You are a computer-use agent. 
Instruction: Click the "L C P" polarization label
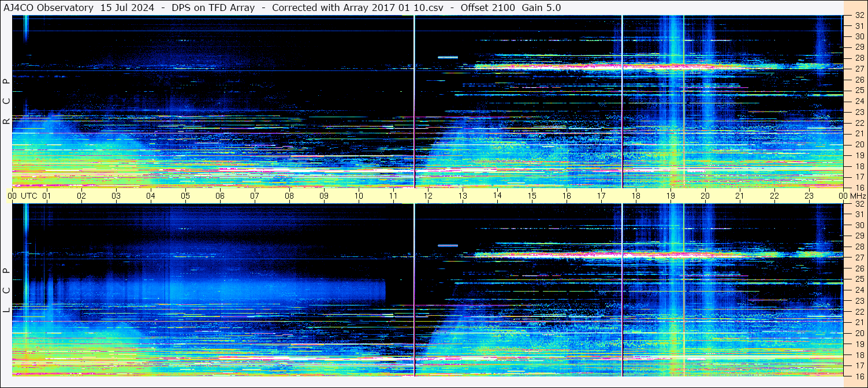point(6,290)
